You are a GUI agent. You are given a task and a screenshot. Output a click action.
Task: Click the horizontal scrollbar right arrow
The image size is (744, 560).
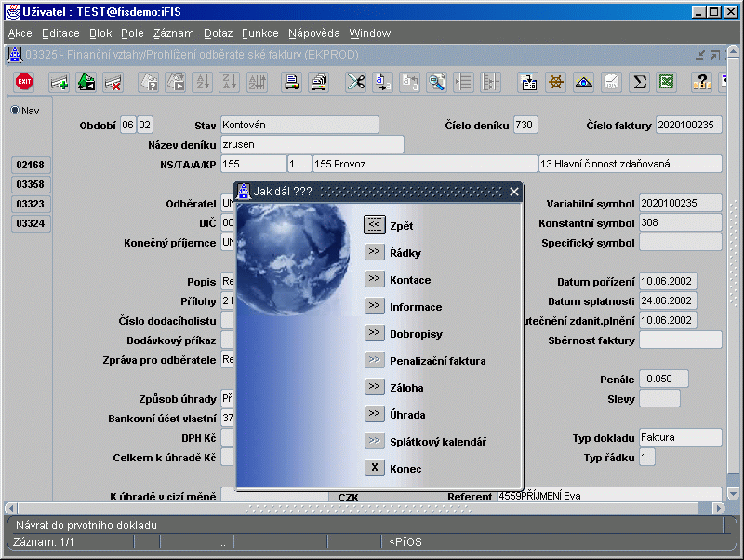(719, 508)
